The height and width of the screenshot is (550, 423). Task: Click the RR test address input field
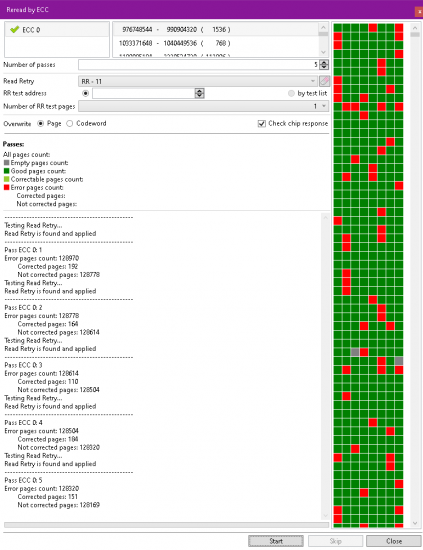(x=144, y=93)
